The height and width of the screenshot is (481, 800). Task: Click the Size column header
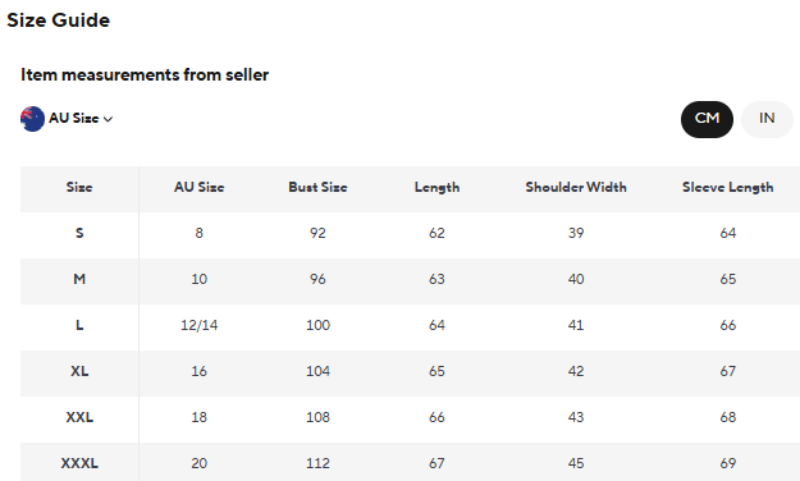click(x=79, y=187)
